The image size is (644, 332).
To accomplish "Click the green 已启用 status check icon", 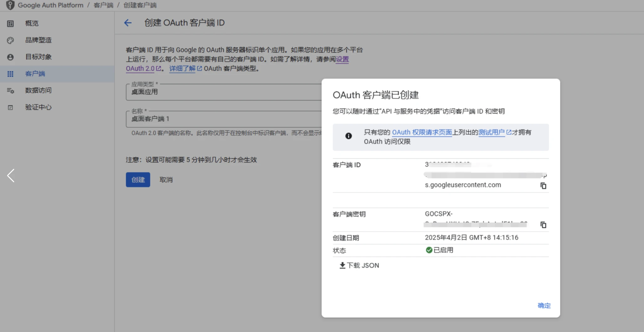I will (x=429, y=250).
